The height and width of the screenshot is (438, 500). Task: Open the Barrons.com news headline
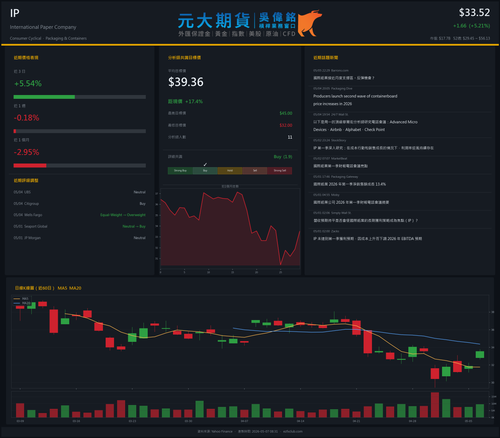[x=344, y=78]
